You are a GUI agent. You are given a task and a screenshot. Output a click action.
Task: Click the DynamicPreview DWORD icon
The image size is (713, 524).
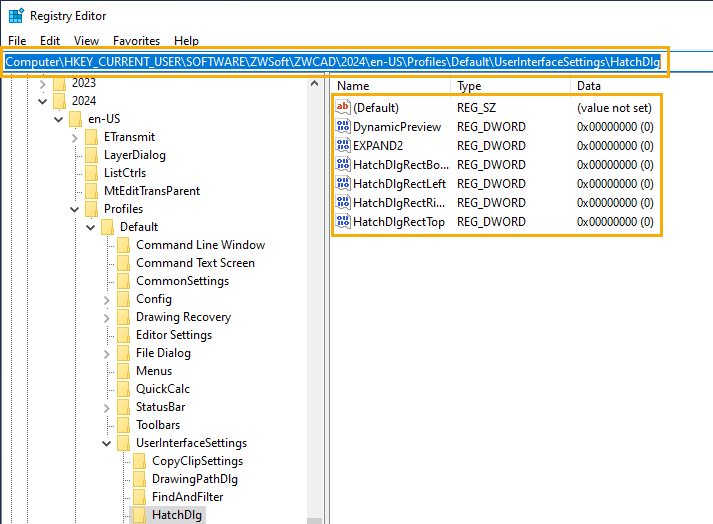(x=343, y=126)
